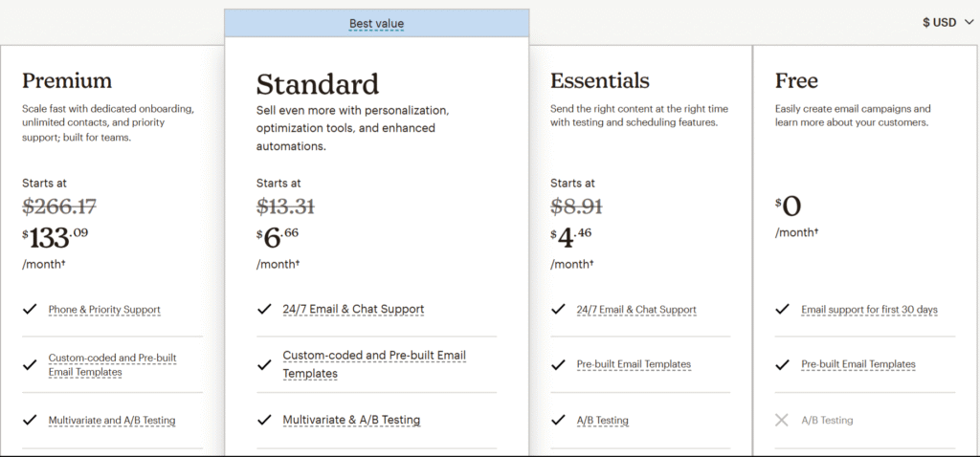Click checkmark beside Email support for first 30 days

tap(782, 309)
